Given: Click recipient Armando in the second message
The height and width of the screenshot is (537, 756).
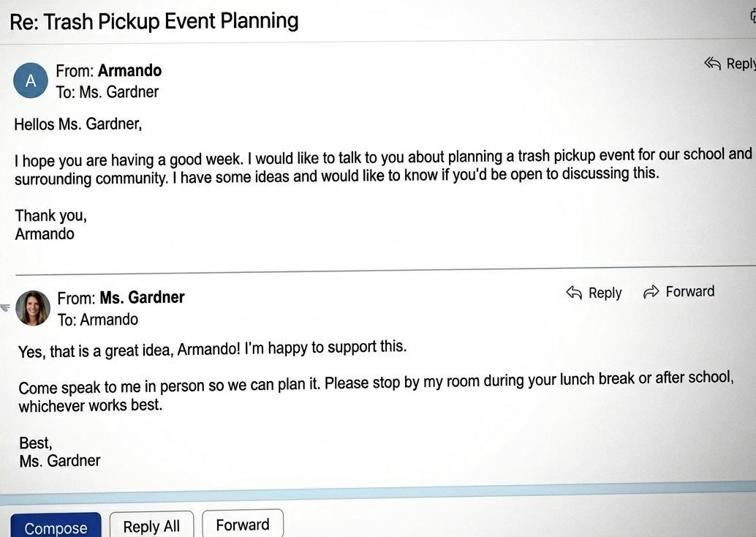Looking at the screenshot, I should pyautogui.click(x=108, y=320).
